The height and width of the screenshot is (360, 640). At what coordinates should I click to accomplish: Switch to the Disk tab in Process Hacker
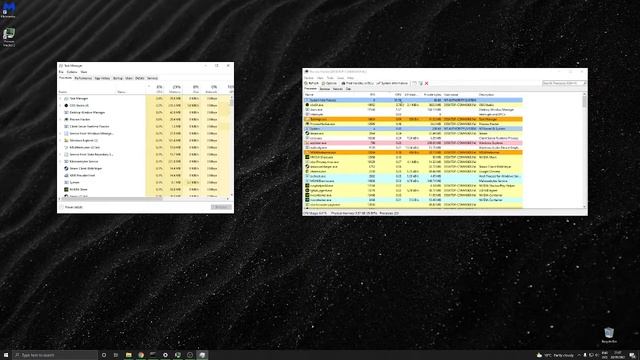tap(348, 89)
